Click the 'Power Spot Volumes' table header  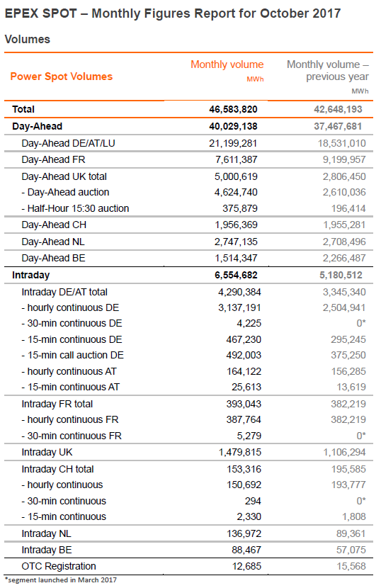click(62, 77)
